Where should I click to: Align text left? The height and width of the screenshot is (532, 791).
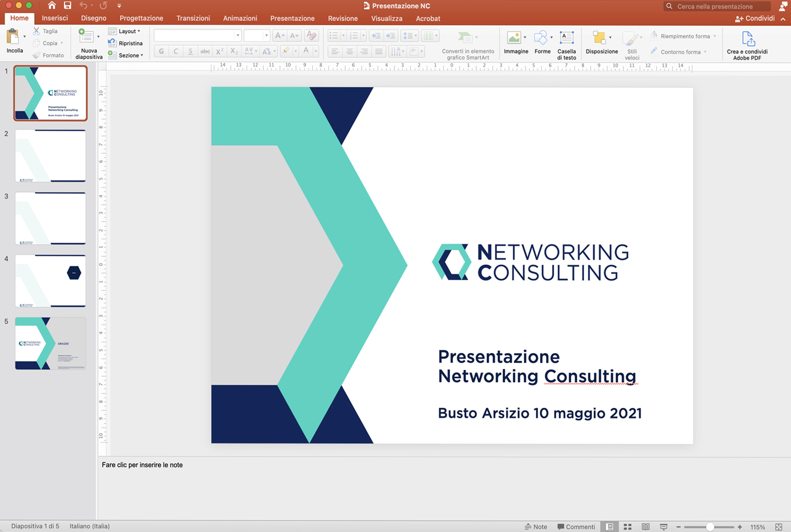(335, 51)
